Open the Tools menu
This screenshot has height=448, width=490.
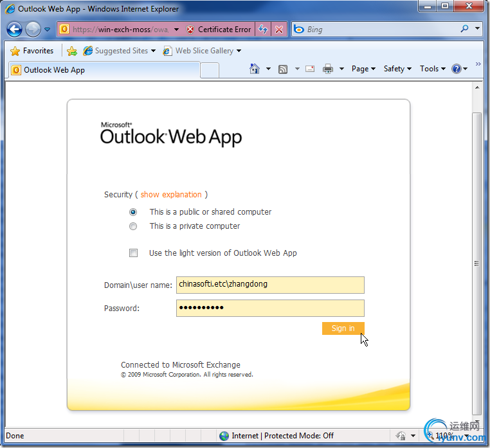tap(433, 69)
